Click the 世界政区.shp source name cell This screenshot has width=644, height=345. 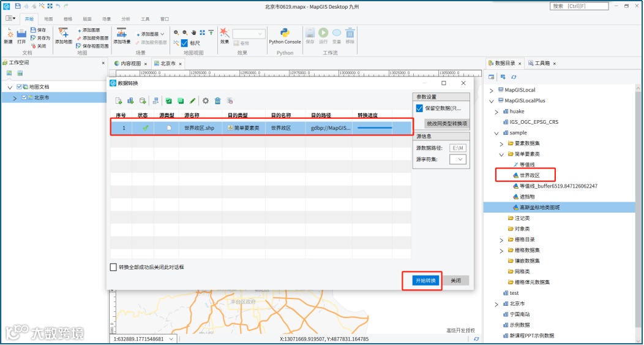tap(200, 128)
